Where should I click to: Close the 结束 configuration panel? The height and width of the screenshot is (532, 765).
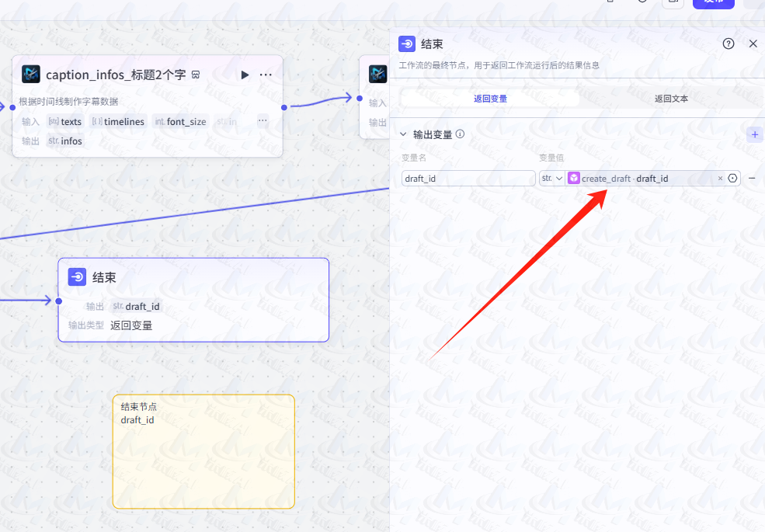(x=753, y=43)
